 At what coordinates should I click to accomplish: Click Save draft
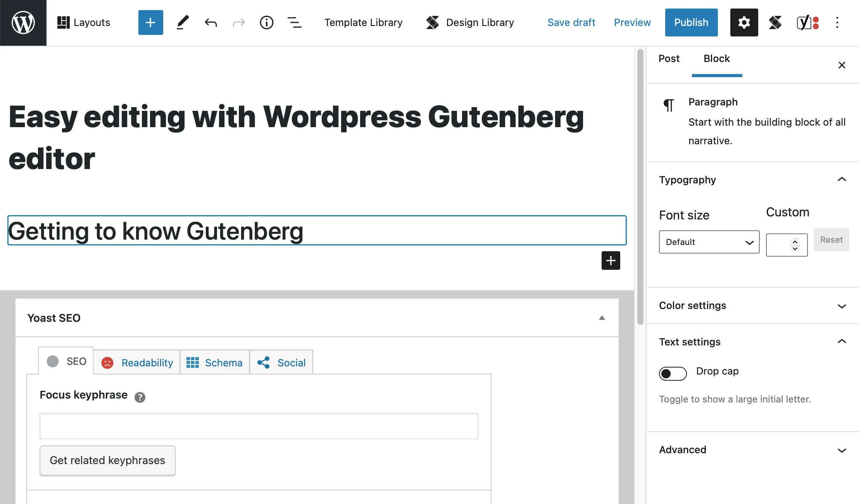coord(571,22)
